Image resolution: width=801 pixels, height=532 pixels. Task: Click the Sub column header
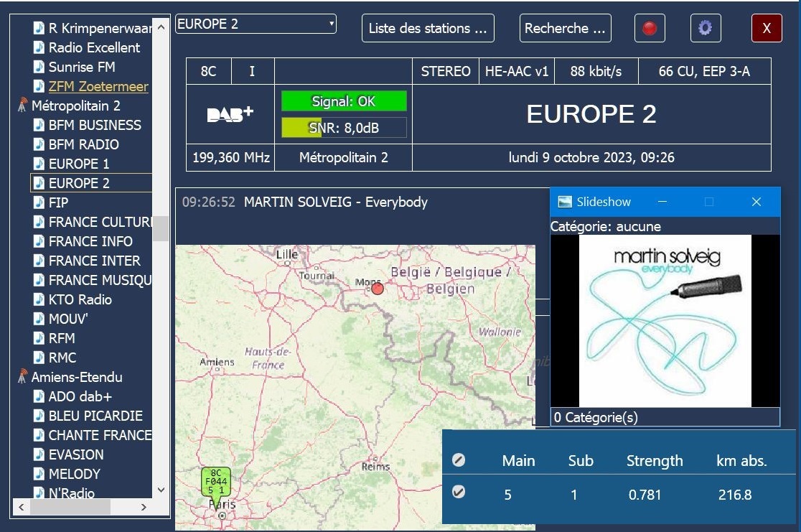(581, 460)
